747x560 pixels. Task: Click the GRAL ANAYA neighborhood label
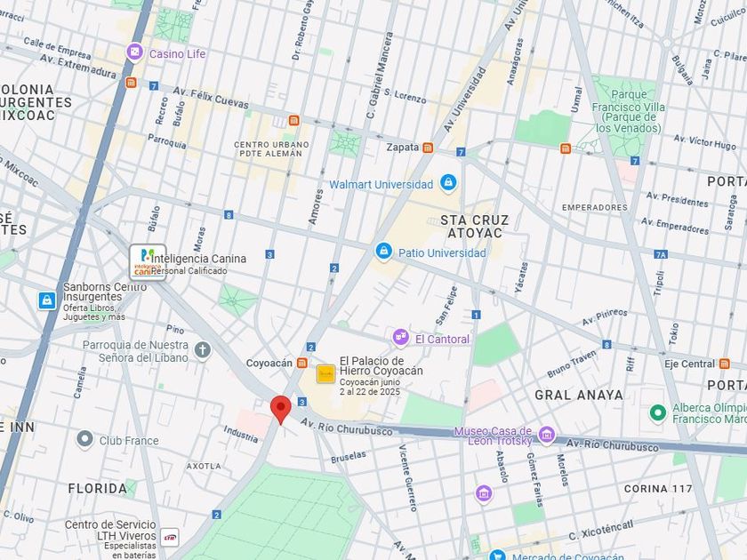[x=579, y=395]
